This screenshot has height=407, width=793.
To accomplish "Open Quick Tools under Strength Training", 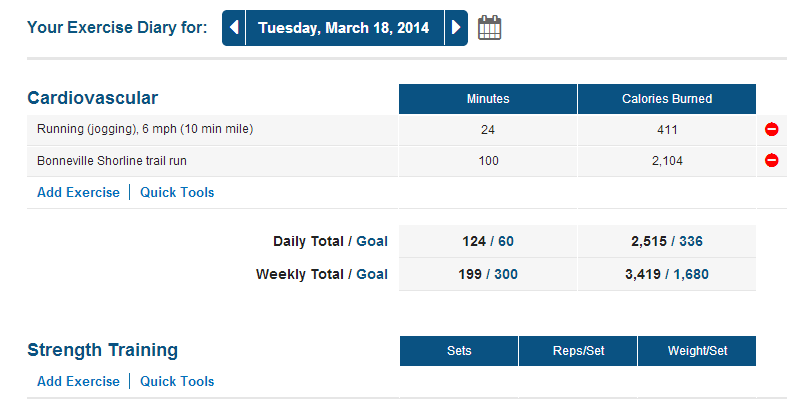I will tap(177, 381).
